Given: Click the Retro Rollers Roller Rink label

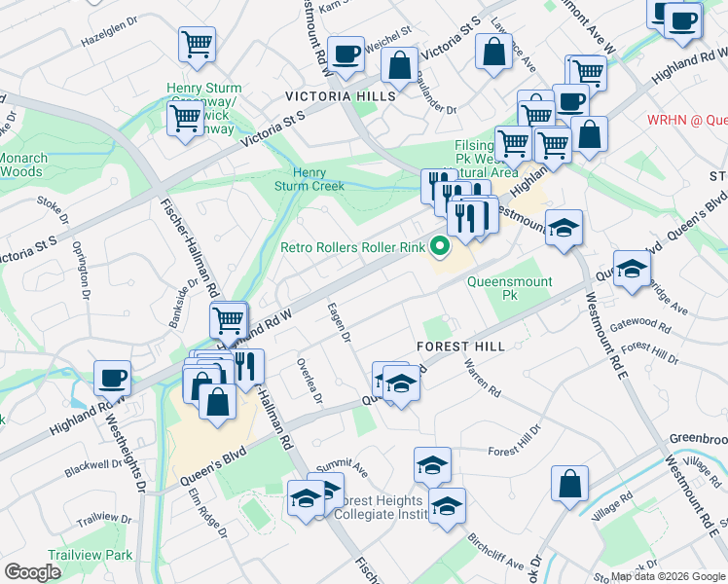Looking at the screenshot, I should point(353,247).
